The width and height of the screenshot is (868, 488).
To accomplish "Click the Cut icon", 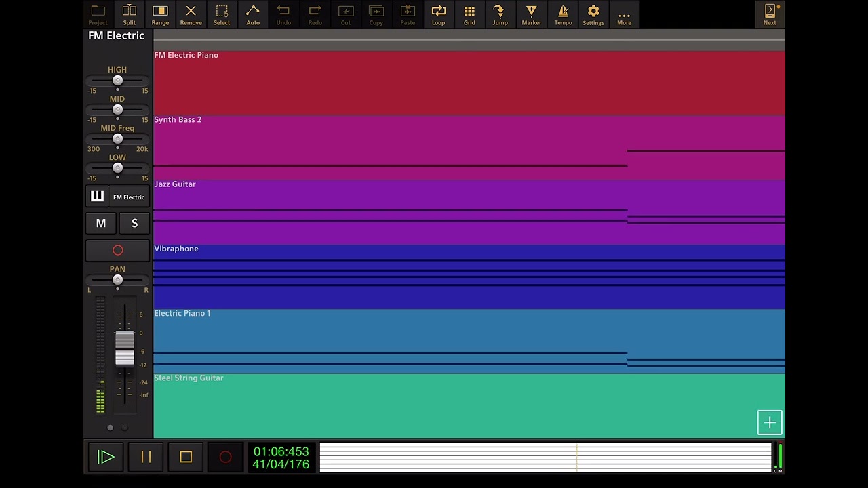I will [346, 14].
